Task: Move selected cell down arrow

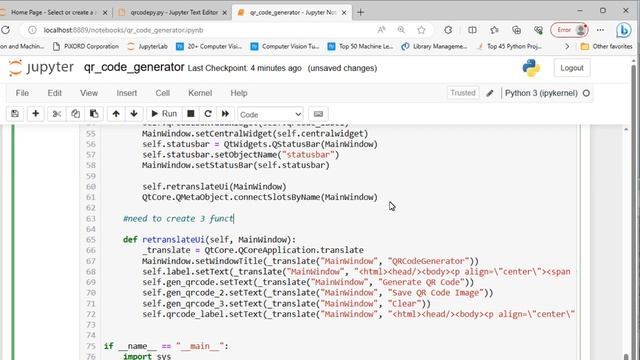Action: [134, 114]
